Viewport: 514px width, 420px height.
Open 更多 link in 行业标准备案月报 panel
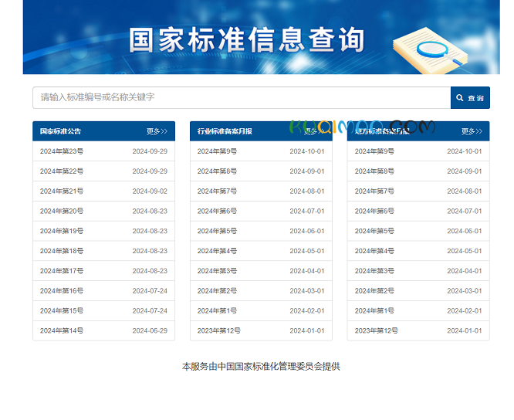tap(314, 131)
